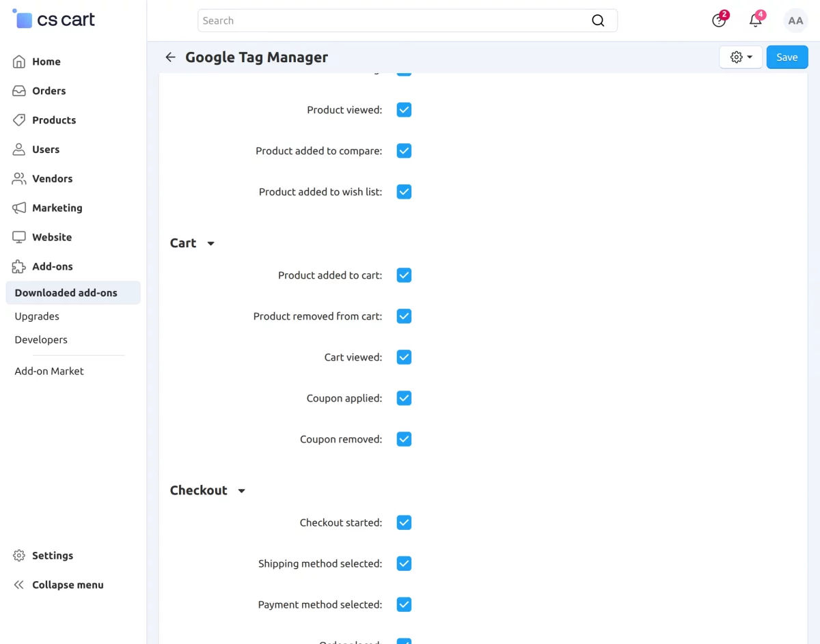Toggle Shipping method selected checkbox

pos(404,563)
